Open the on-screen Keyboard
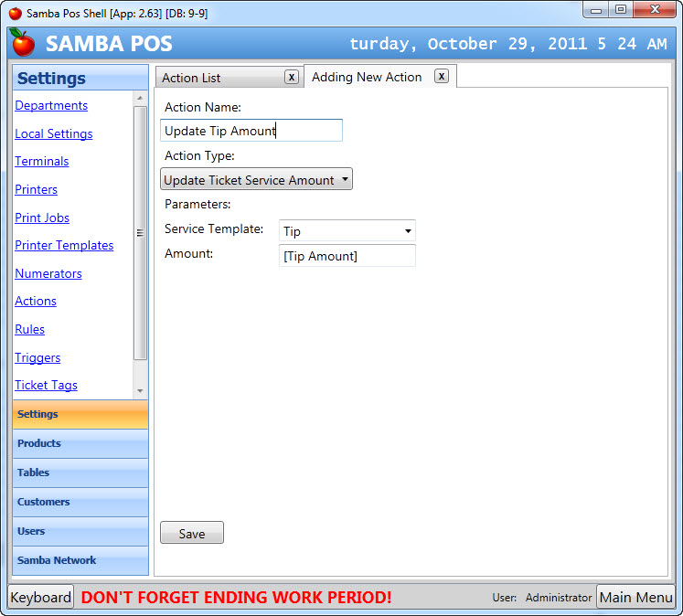 point(41,598)
